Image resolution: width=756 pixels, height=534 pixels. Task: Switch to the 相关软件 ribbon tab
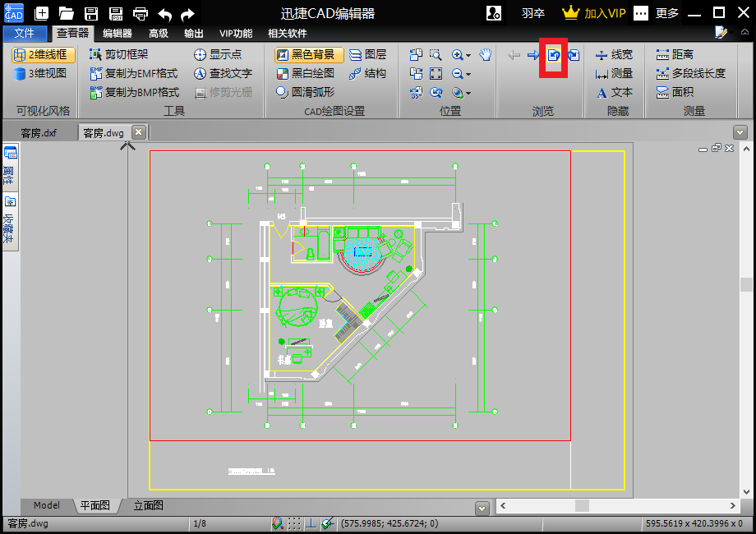[288, 33]
